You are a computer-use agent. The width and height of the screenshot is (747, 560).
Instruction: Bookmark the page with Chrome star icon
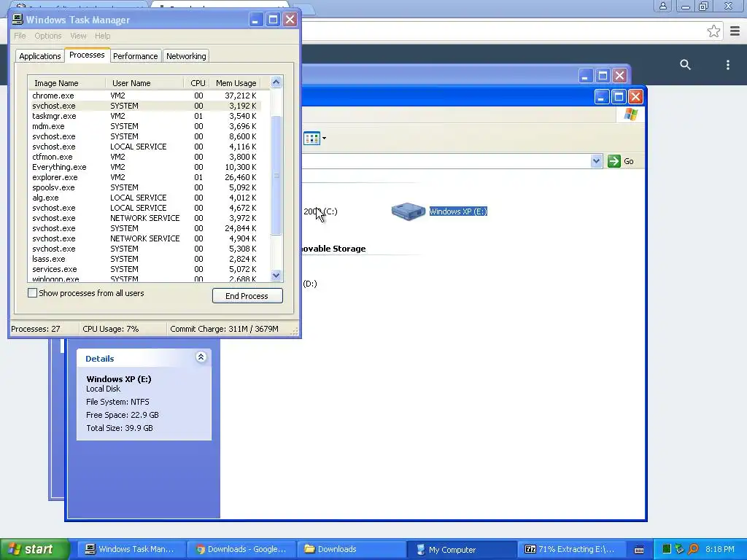[713, 31]
